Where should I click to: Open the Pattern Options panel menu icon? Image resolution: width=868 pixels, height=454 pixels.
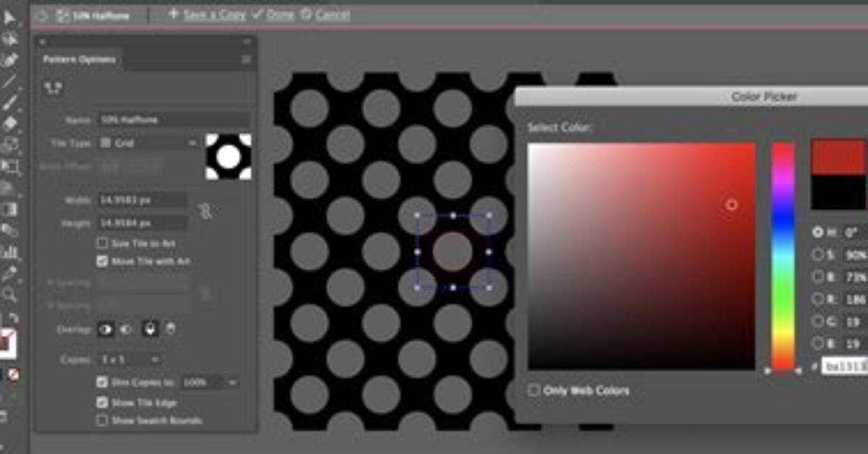point(246,59)
